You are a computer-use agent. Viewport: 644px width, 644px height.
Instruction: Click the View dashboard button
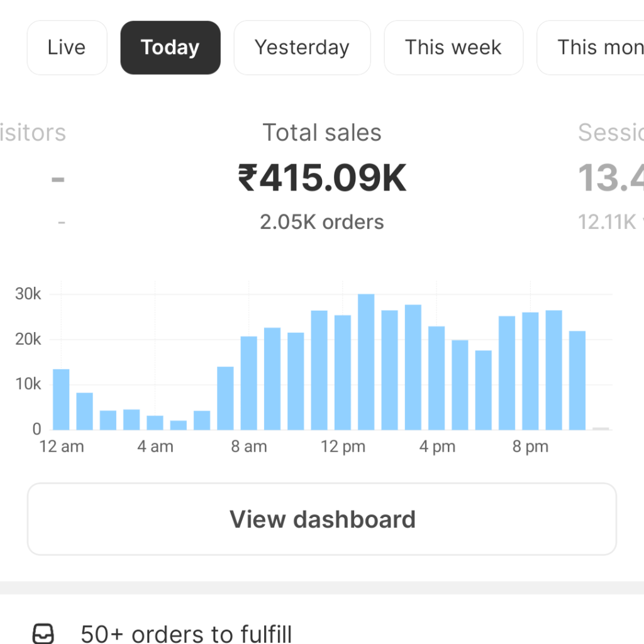pyautogui.click(x=322, y=519)
